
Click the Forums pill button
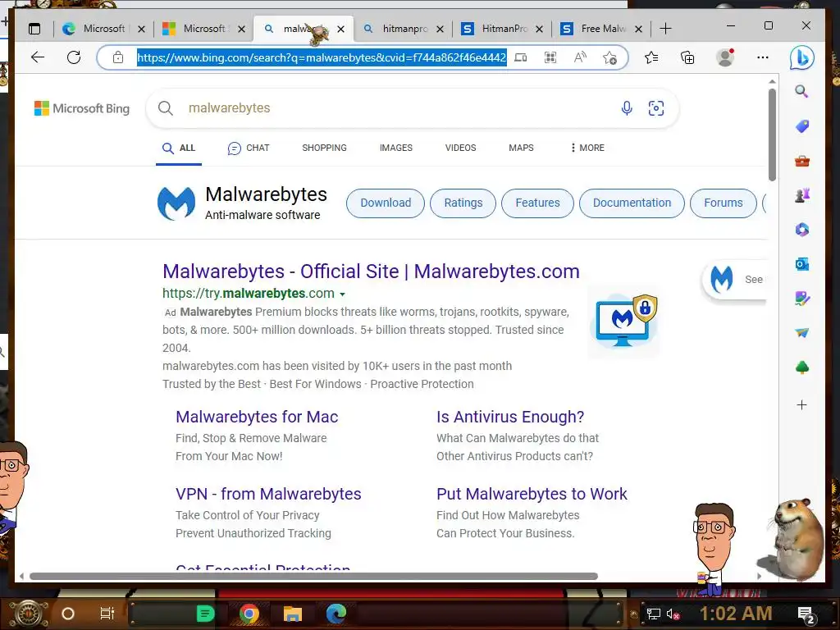click(724, 203)
